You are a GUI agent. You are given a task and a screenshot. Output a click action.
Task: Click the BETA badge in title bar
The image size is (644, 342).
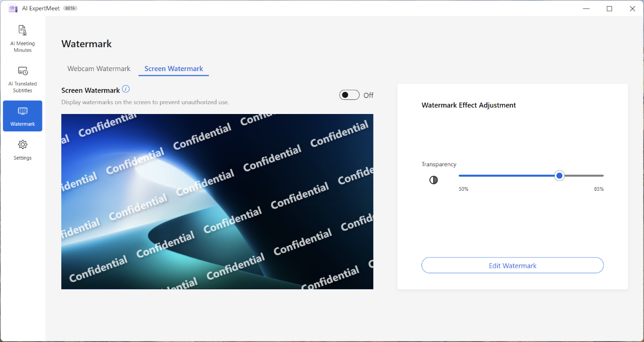coord(70,8)
